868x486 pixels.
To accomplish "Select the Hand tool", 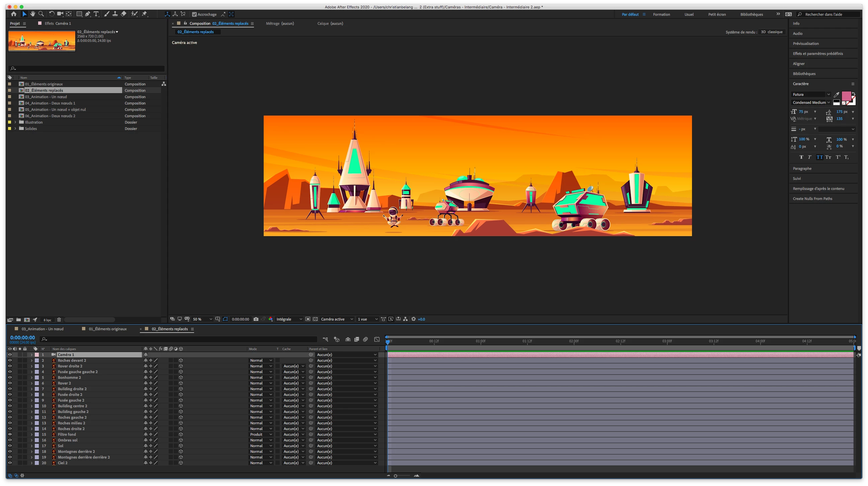I will pyautogui.click(x=33, y=14).
